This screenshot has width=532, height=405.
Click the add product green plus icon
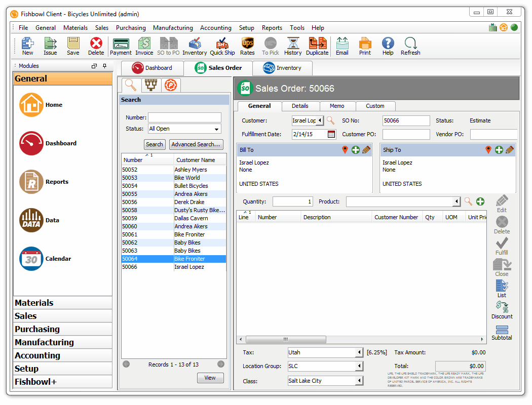(480, 201)
